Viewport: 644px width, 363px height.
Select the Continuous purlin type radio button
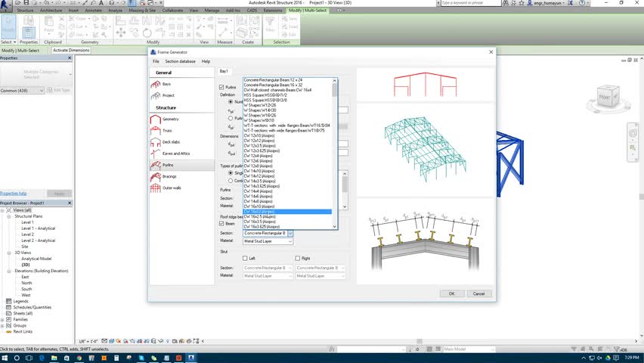point(231,181)
